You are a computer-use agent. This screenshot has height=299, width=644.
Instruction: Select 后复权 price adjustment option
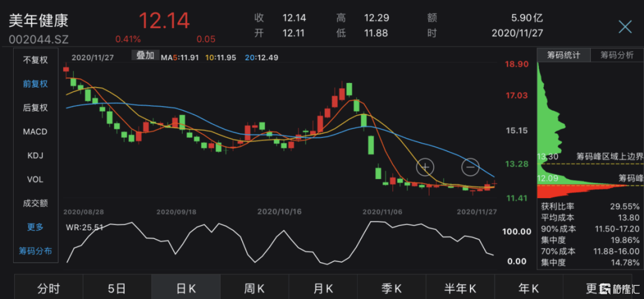[x=35, y=108]
